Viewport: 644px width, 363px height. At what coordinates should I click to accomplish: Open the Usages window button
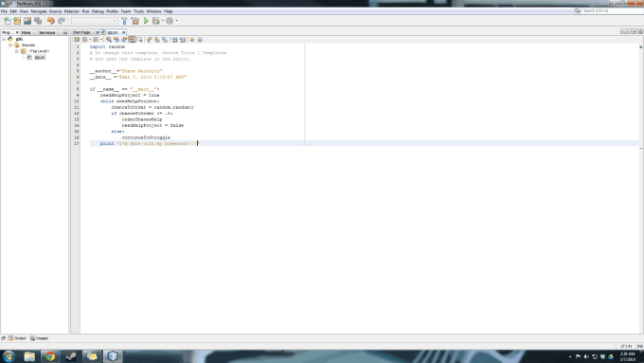click(x=40, y=338)
